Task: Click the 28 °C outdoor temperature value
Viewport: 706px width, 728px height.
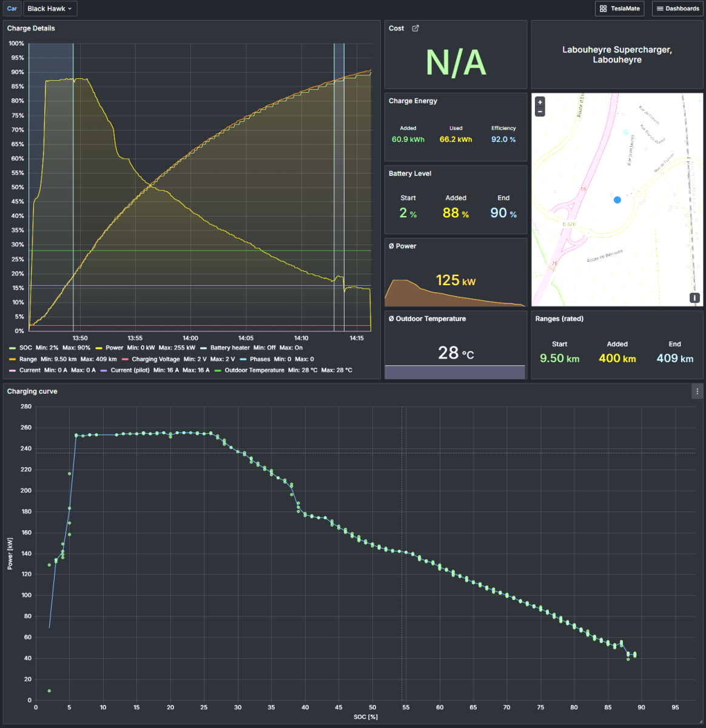Action: 456,352
